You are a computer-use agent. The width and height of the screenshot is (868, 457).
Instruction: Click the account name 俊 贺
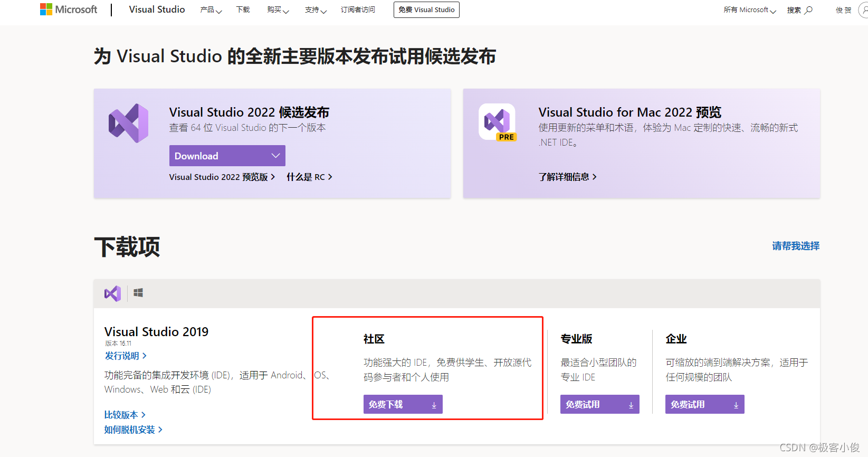[x=843, y=10]
